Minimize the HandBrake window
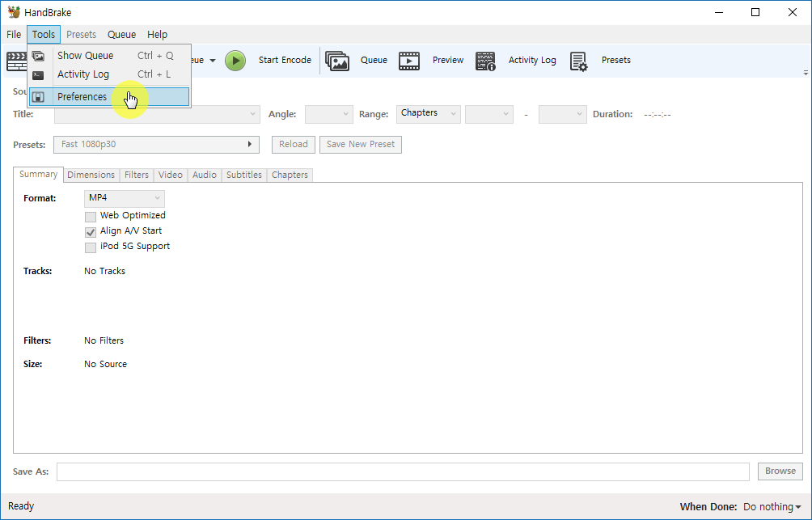This screenshot has height=520, width=812. click(x=719, y=12)
